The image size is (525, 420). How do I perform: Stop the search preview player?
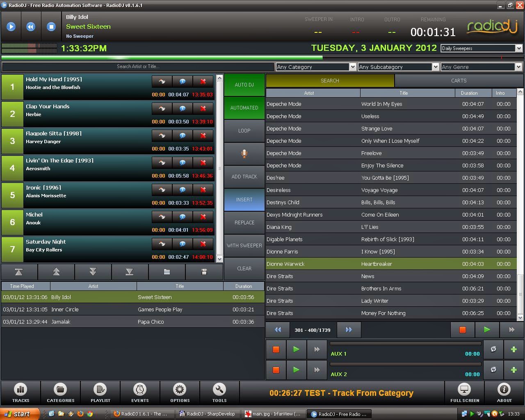click(x=462, y=330)
